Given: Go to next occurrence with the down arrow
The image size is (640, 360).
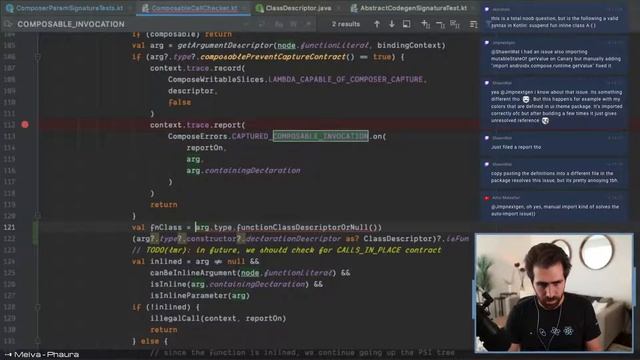Looking at the screenshot, I should click(391, 24).
